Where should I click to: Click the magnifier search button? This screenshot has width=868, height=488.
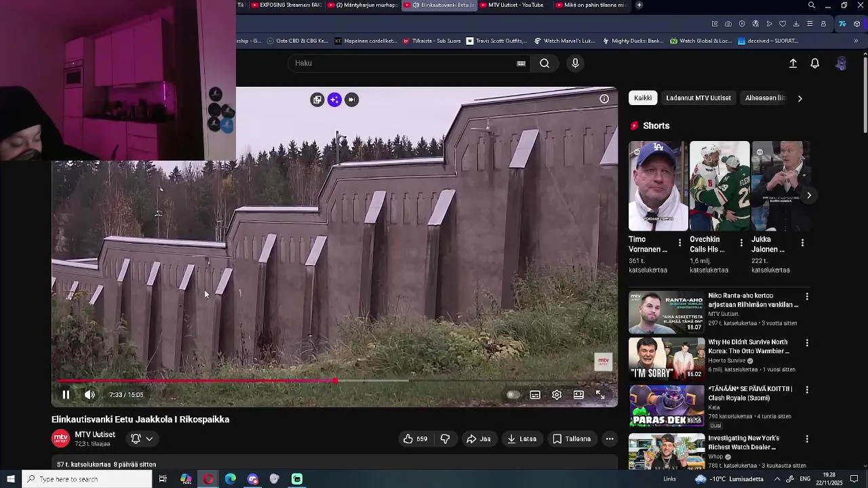tap(545, 63)
